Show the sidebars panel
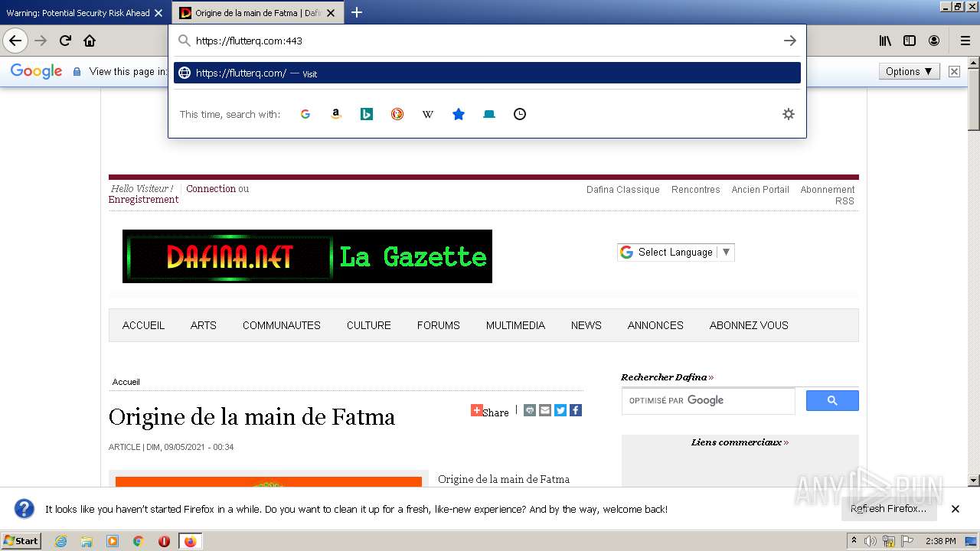Screen dimensions: 980x551 910,41
